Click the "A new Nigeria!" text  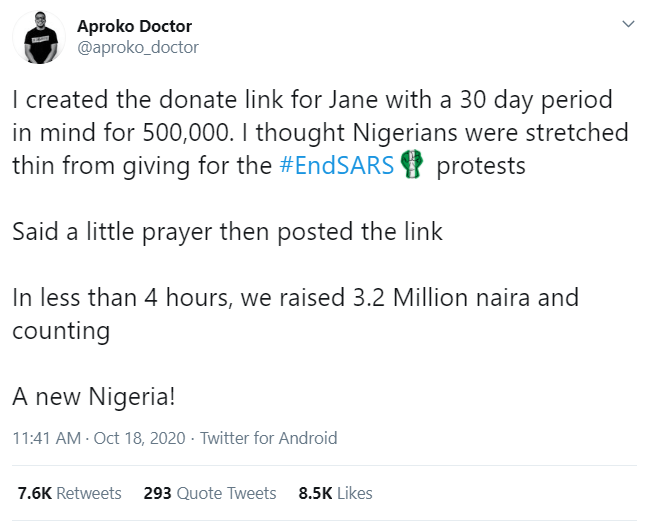pyautogui.click(x=94, y=396)
